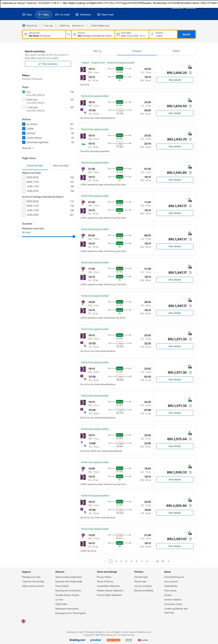The height and width of the screenshot is (644, 218).
Task: Open the Returning flight times tab
Action: pyautogui.click(x=61, y=166)
